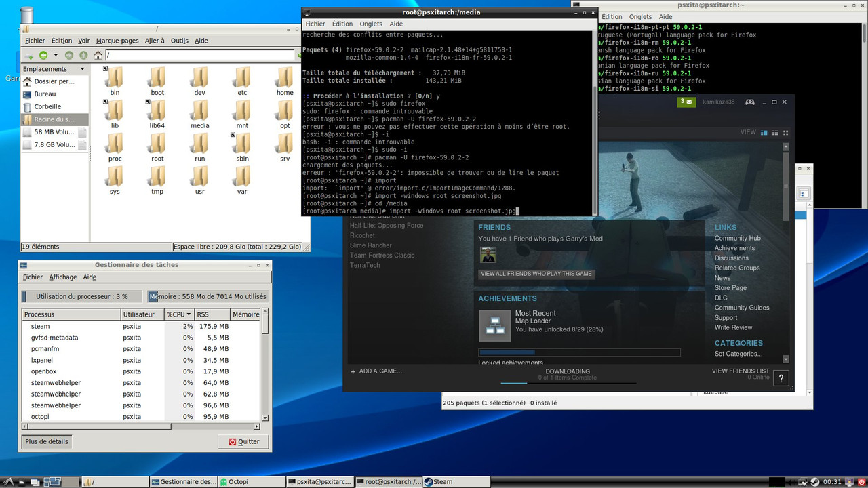Click the Map Loader achievement icon

(495, 325)
